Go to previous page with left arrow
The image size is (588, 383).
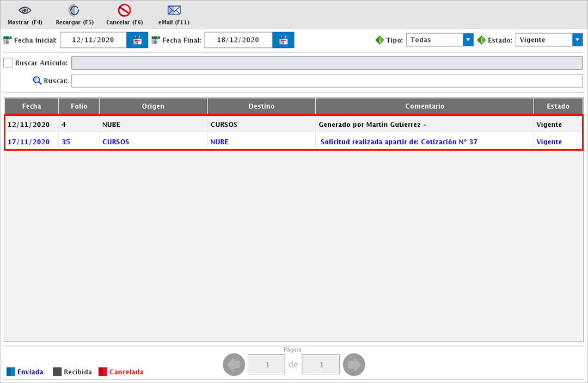point(234,365)
